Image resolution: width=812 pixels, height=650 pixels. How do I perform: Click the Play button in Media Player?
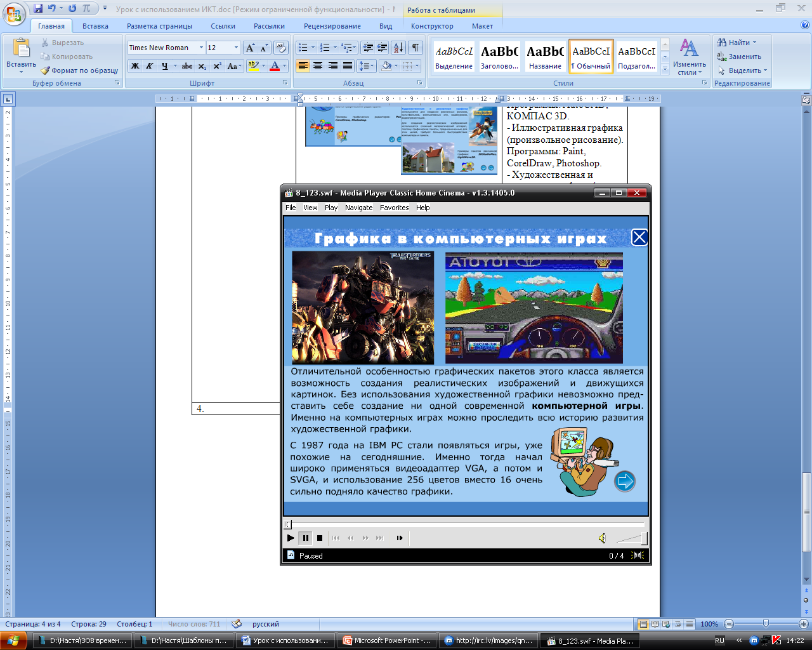[x=291, y=538]
